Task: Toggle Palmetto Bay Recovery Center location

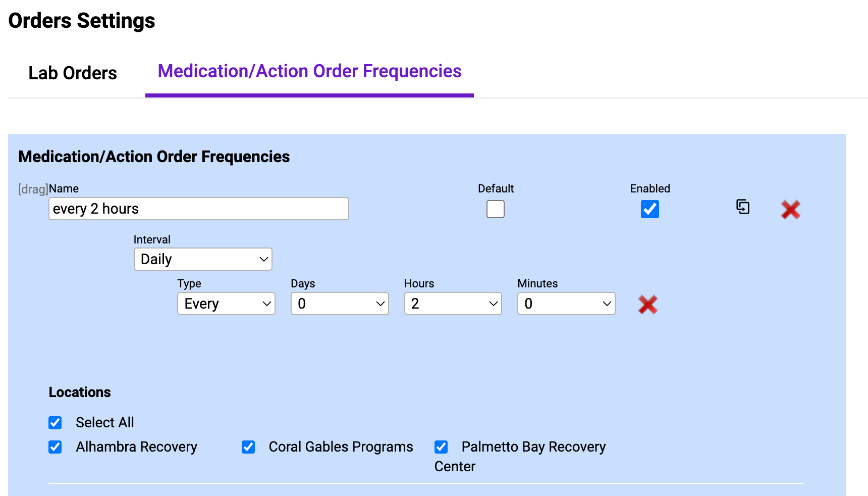Action: 441,447
